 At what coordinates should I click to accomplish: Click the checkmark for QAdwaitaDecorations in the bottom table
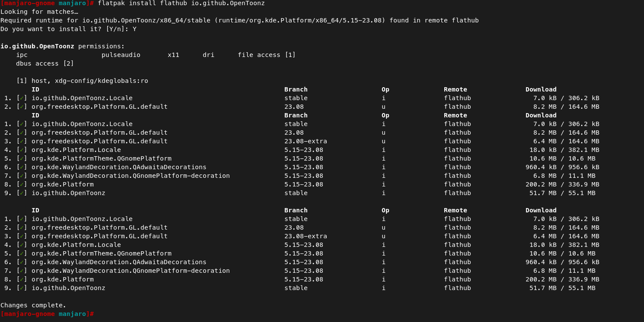coord(22,262)
